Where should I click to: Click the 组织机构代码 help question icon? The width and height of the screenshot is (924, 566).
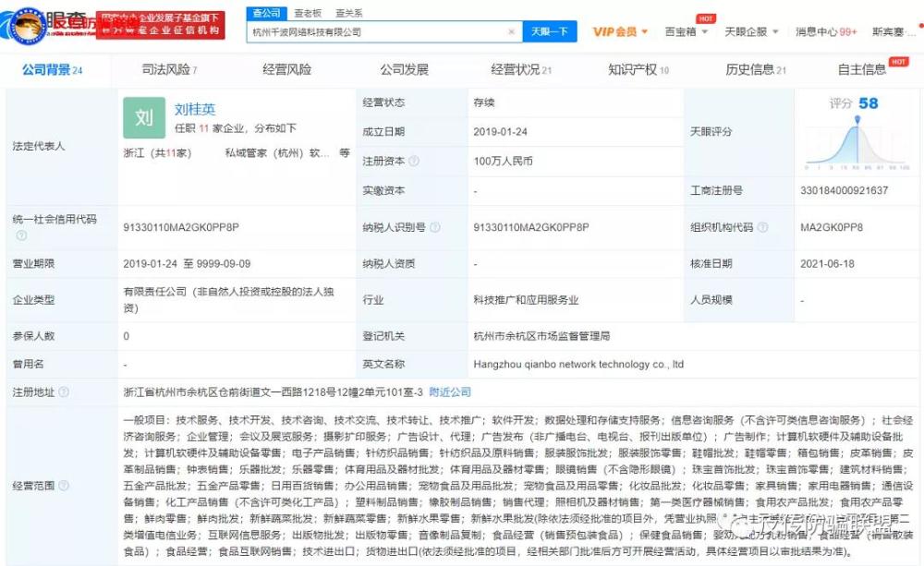762,227
